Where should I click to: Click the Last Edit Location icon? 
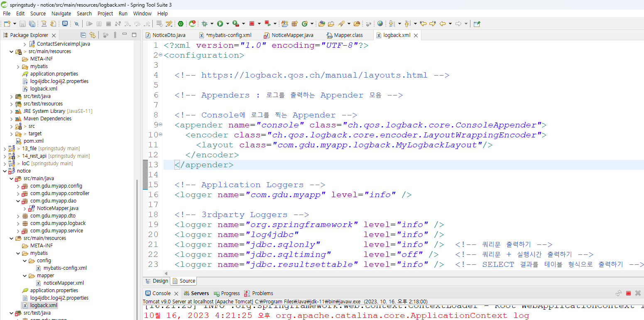[423, 24]
